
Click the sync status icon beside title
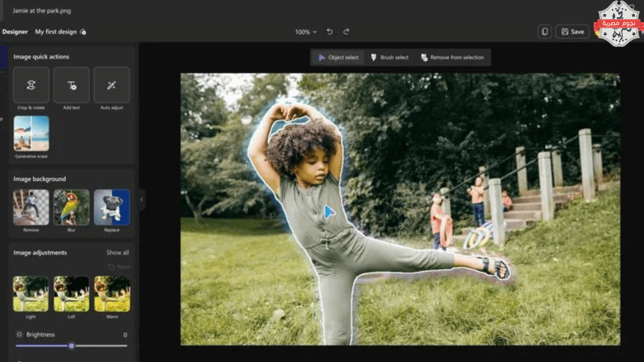click(x=83, y=32)
